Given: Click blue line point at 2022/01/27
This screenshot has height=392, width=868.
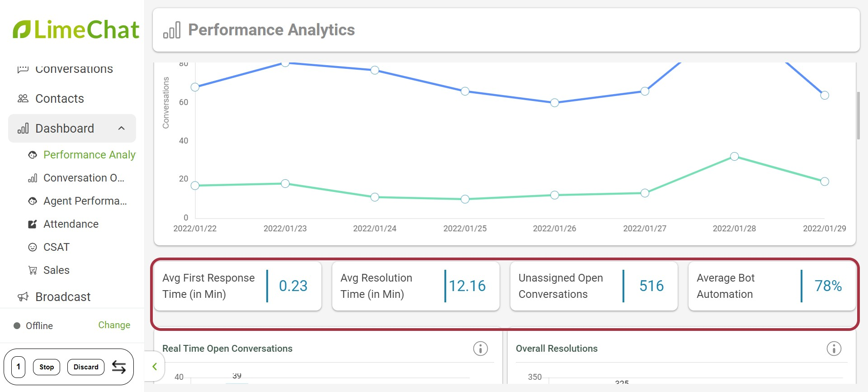Looking at the screenshot, I should pyautogui.click(x=645, y=91).
